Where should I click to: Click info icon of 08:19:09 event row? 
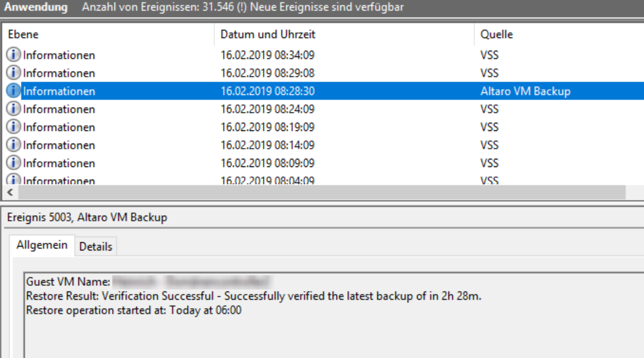click(13, 127)
